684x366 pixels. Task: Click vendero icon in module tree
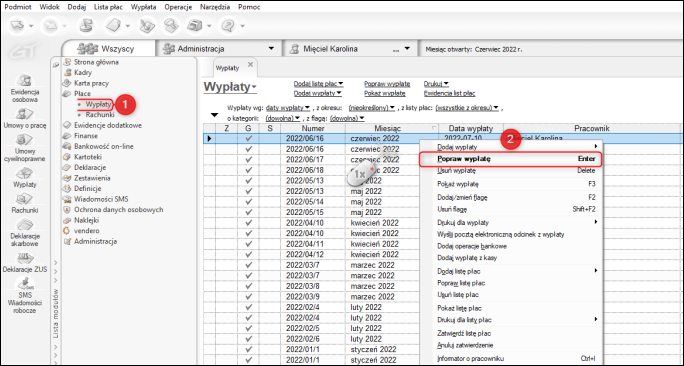67,230
